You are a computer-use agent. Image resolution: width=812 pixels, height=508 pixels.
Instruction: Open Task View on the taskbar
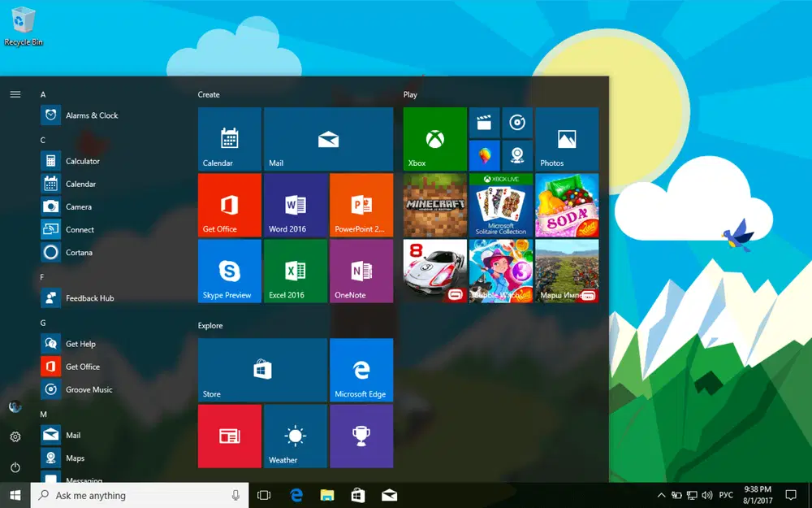point(264,496)
